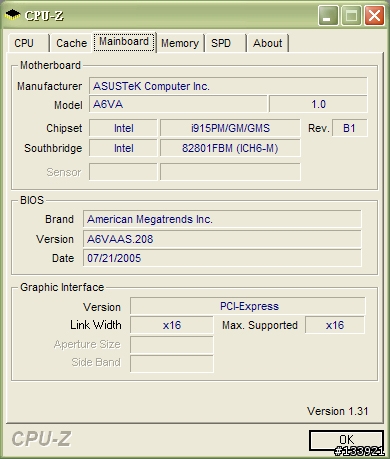Click graphic interface version PCI-Express
This screenshot has height=459, width=390.
click(248, 306)
